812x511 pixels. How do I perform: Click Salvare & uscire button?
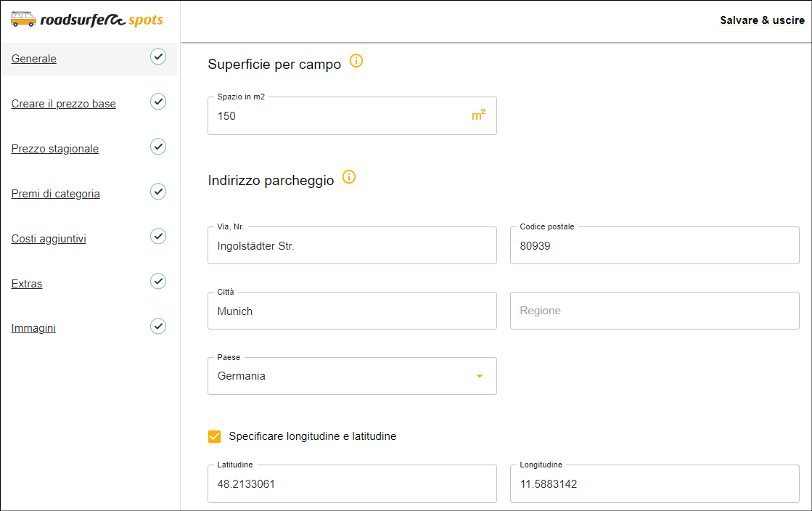click(x=761, y=20)
